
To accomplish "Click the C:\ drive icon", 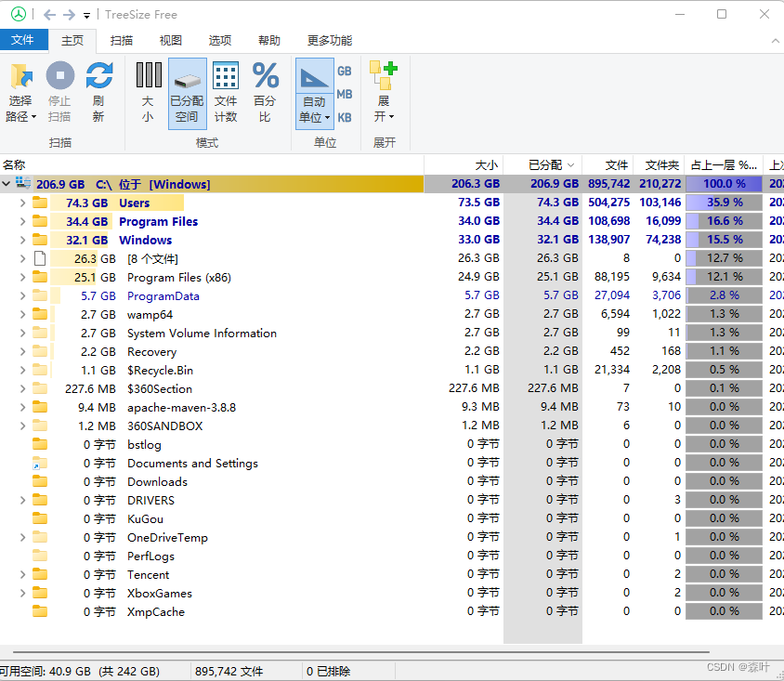I will click(x=23, y=182).
